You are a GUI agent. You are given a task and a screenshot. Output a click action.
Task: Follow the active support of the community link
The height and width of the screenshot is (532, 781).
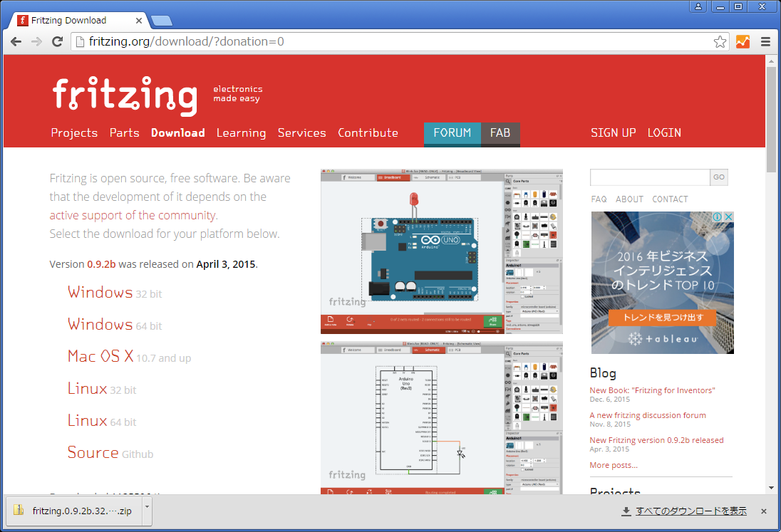[133, 216]
